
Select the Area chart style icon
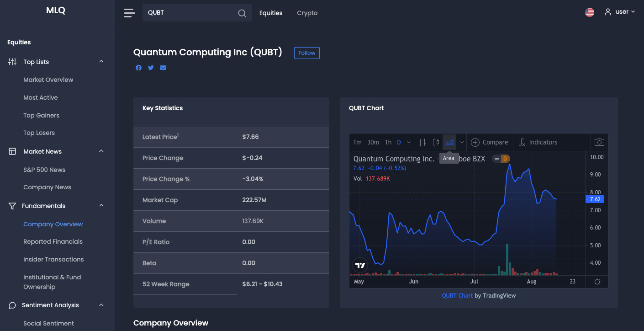click(x=450, y=142)
